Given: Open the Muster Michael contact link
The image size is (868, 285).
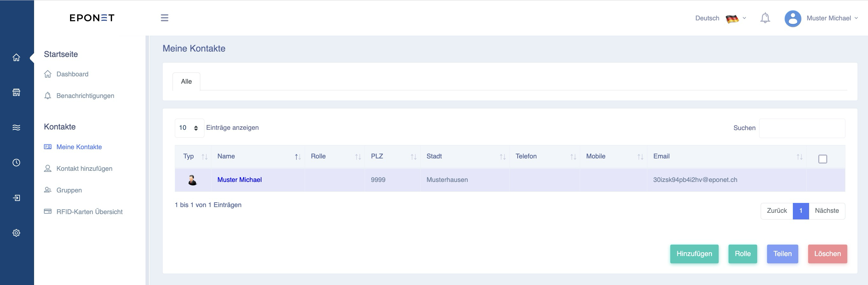Looking at the screenshot, I should click(x=239, y=180).
